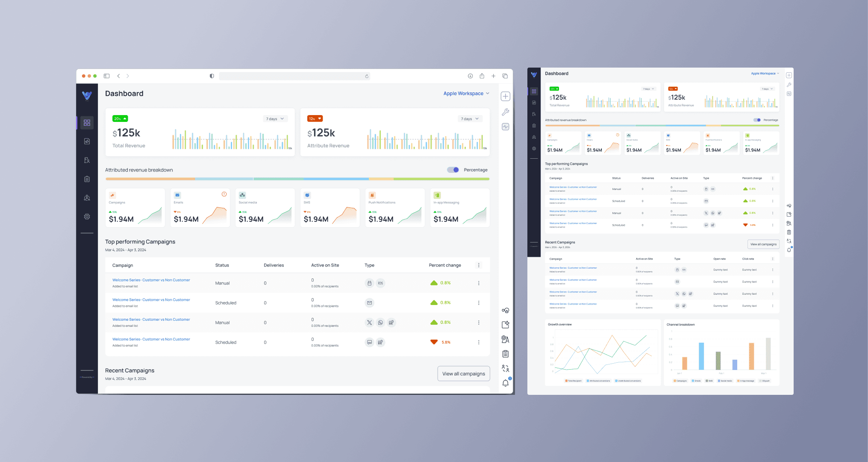868x462 pixels.
Task: Click the attributed revenue breakdown color bar
Action: pyautogui.click(x=297, y=179)
